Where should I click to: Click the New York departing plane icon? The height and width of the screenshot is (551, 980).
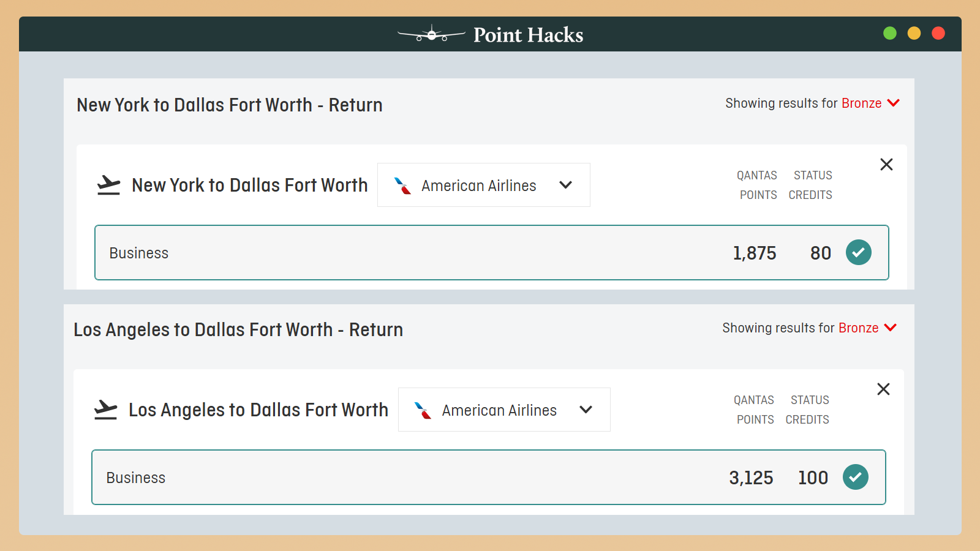[108, 185]
